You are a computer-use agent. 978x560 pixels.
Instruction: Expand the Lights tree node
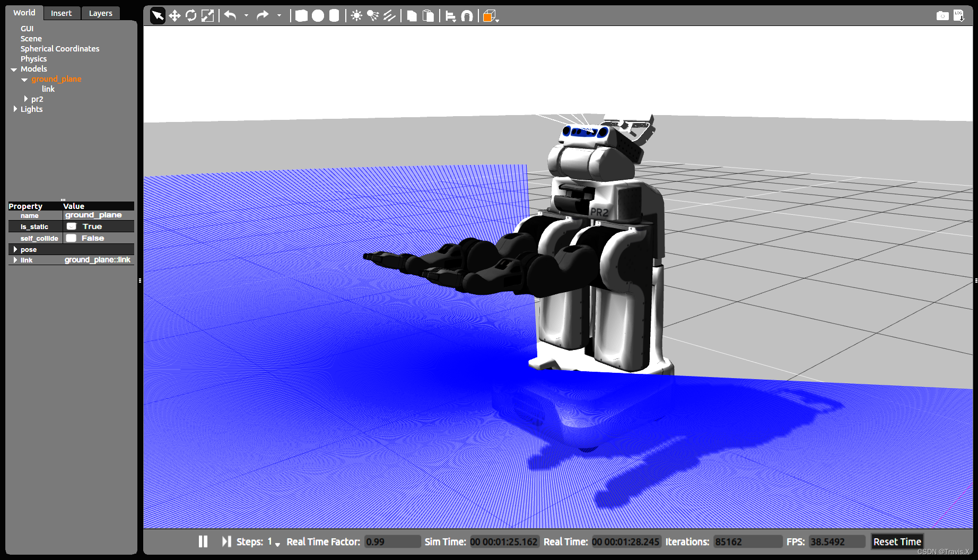click(15, 109)
